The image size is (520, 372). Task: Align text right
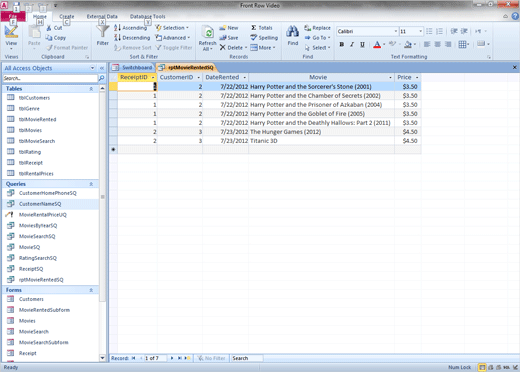pos(448,44)
